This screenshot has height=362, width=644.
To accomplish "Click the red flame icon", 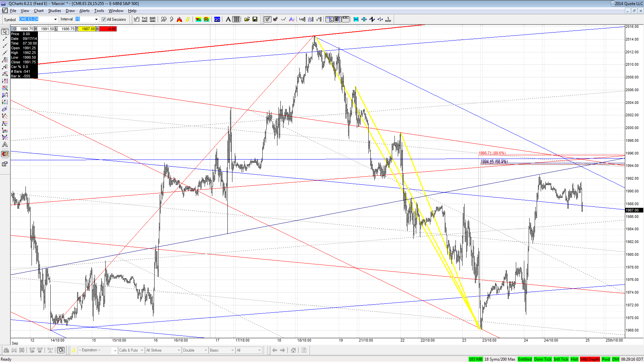I will pyautogui.click(x=179, y=19).
